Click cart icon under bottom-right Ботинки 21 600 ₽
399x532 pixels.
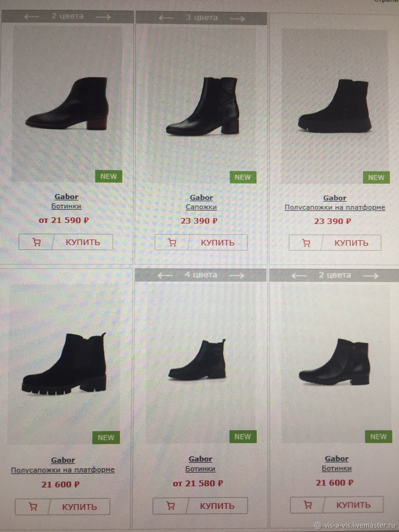(x=307, y=504)
